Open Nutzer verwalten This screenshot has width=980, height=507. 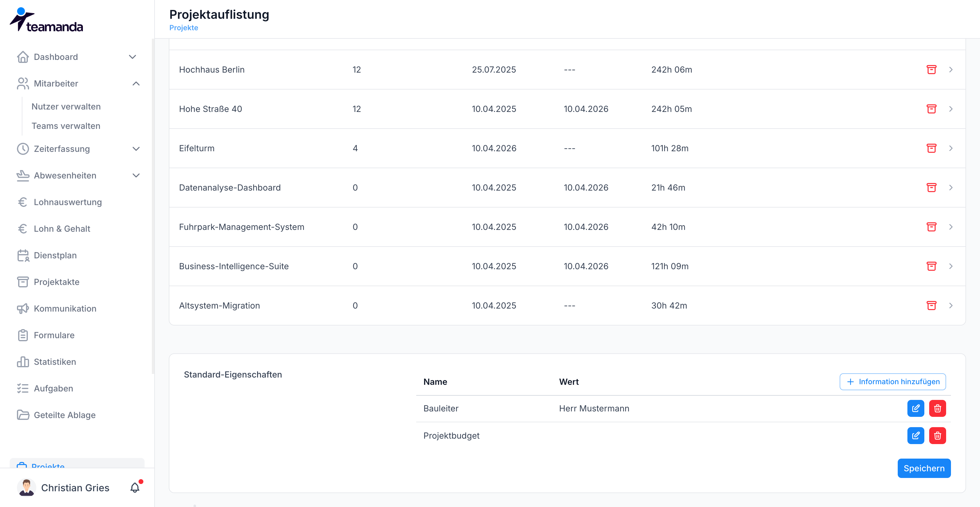(x=66, y=106)
